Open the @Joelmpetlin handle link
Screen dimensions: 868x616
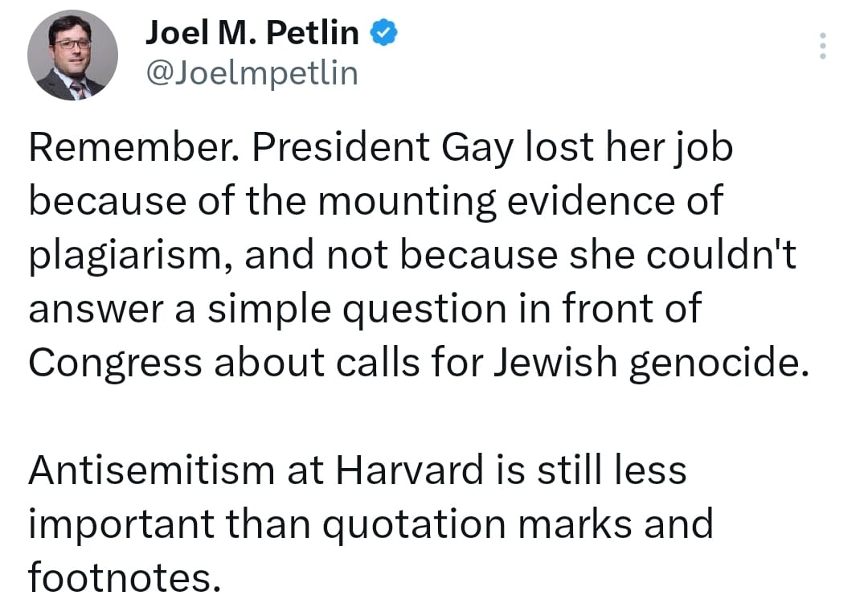pos(252,73)
